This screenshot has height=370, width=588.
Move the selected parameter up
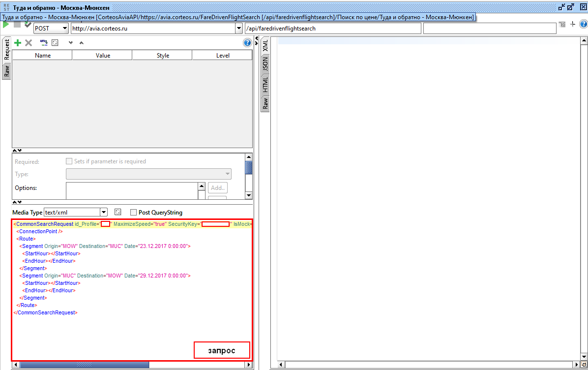[82, 43]
